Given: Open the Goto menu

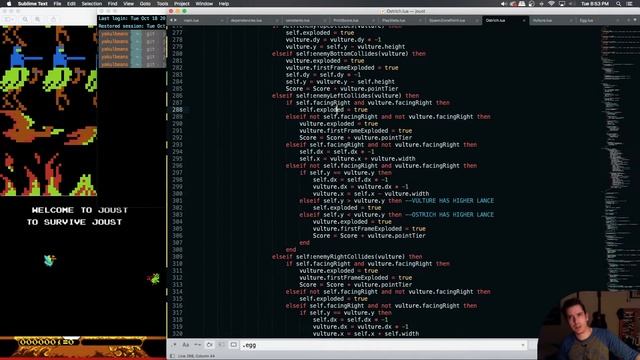Looking at the screenshot, I should (145, 4).
